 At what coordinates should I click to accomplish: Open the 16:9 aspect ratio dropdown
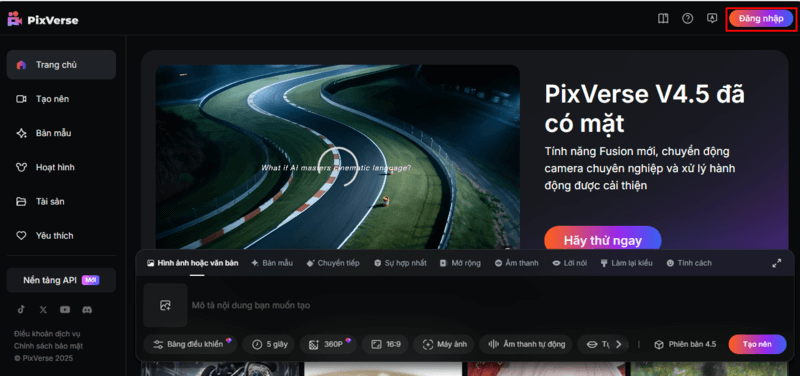[385, 344]
